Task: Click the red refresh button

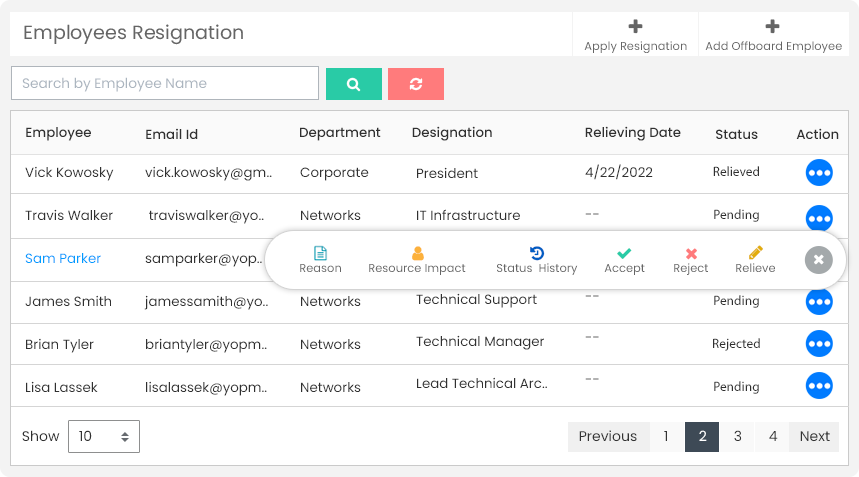Action: tap(415, 84)
